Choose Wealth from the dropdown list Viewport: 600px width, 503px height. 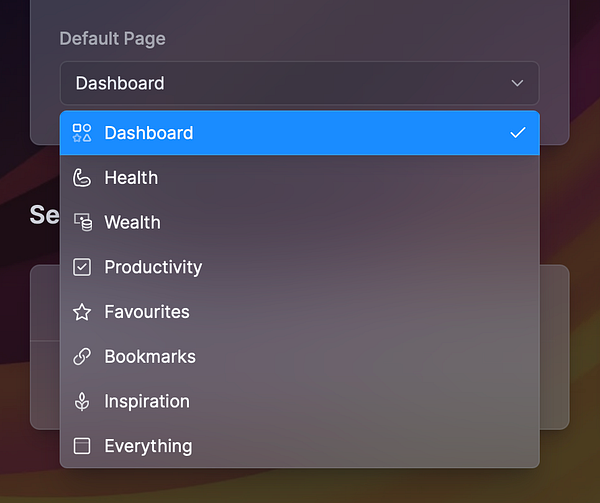[132, 222]
